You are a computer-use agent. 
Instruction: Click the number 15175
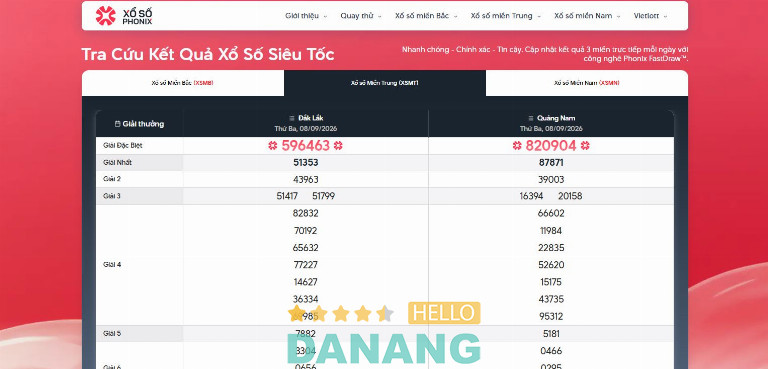[x=551, y=282]
